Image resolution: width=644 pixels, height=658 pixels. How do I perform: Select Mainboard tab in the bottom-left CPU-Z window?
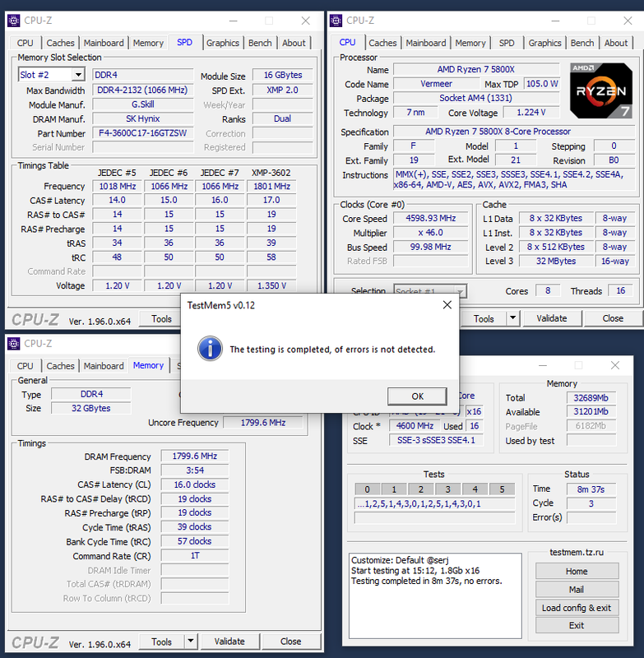tap(104, 366)
